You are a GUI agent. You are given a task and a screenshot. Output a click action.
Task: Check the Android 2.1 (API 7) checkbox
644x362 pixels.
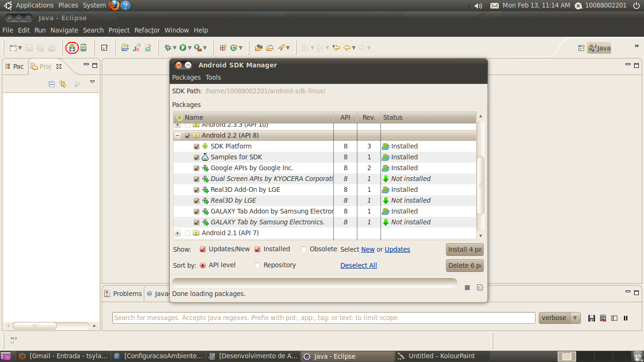coord(188,233)
